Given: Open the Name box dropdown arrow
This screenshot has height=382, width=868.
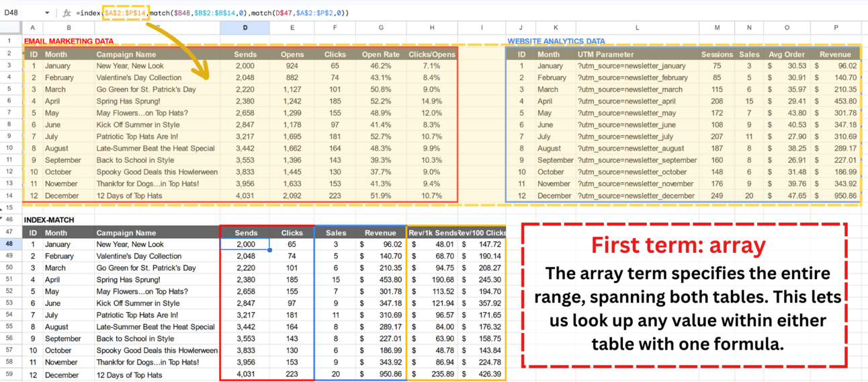Looking at the screenshot, I should tap(47, 13).
